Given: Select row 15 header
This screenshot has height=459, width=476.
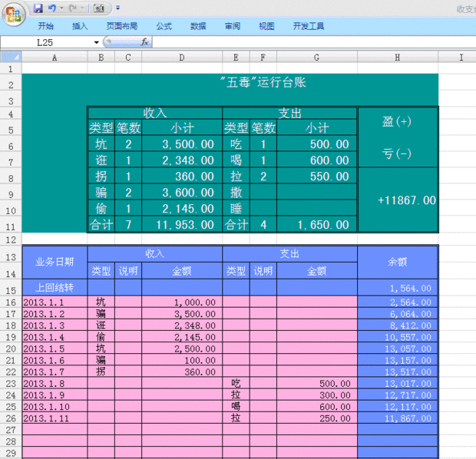Looking at the screenshot, I should tap(11, 289).
